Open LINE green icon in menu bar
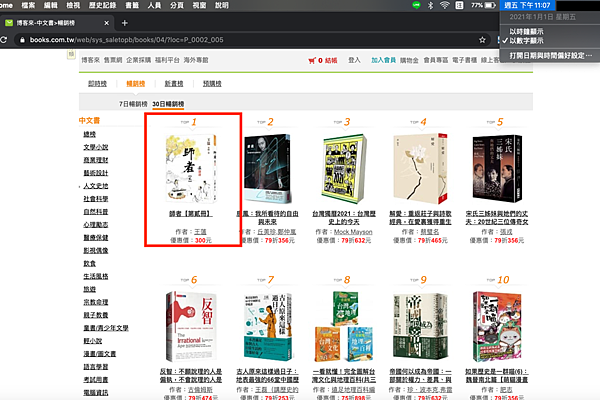This screenshot has width=600, height=400. [x=416, y=5]
